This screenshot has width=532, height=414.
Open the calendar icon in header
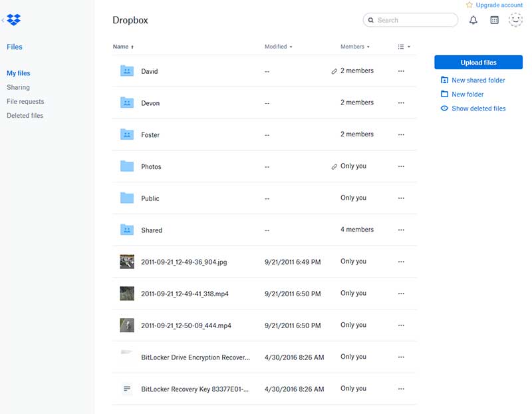pyautogui.click(x=494, y=21)
